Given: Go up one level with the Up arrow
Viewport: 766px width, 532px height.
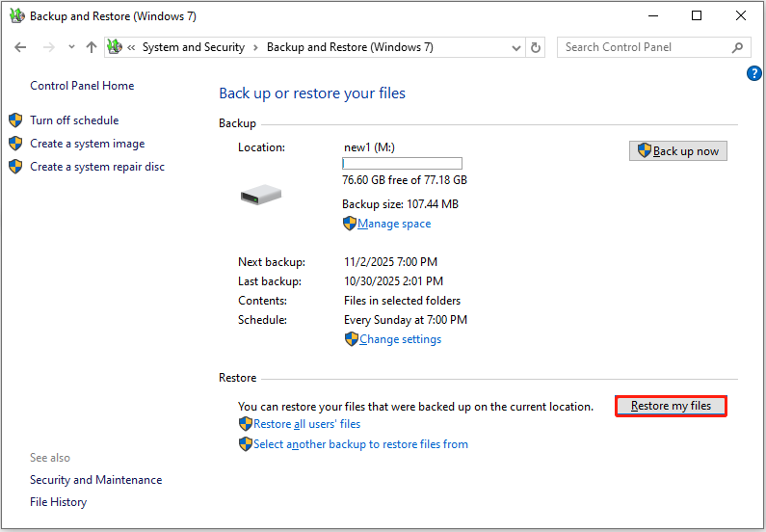Looking at the screenshot, I should (92, 47).
